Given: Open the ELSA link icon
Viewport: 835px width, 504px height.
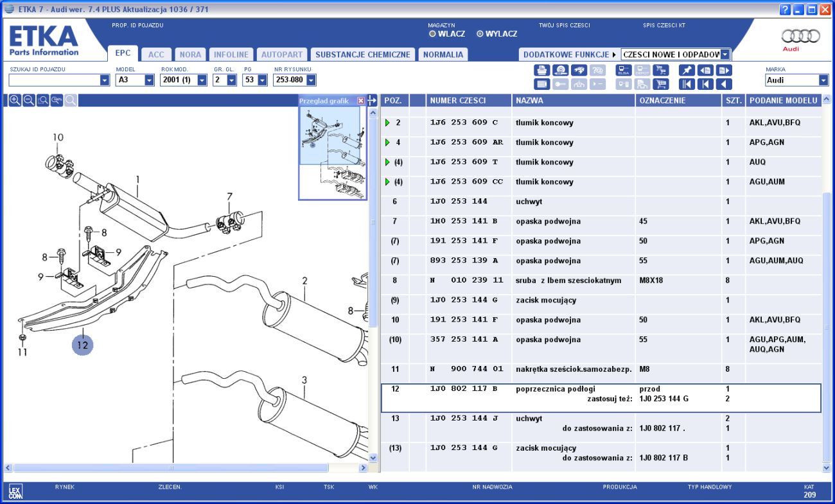Looking at the screenshot, I should (624, 70).
